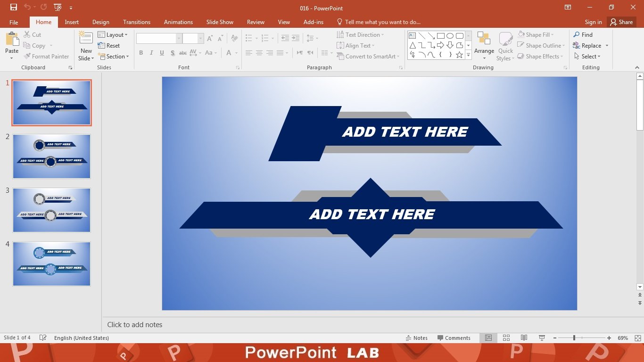Pick the star shape in shapes gallery
This screenshot has width=644, height=362.
pos(459,55)
